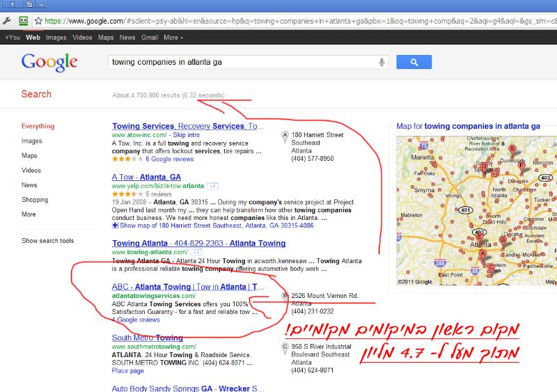557x392 pixels.
Task: Click Map for towing companies in atlanta ga
Action: pyautogui.click(x=468, y=126)
